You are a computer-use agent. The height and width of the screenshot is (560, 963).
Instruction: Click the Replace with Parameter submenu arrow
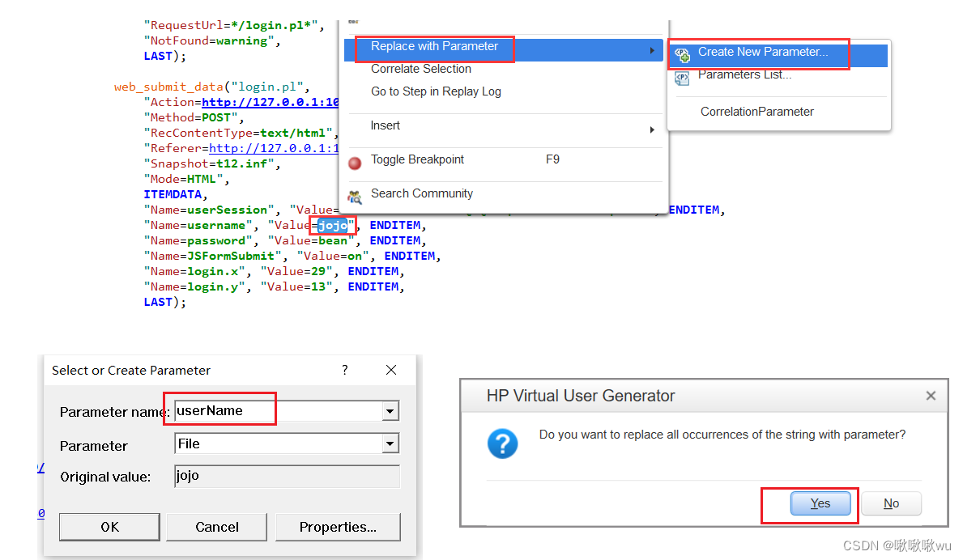tap(652, 50)
